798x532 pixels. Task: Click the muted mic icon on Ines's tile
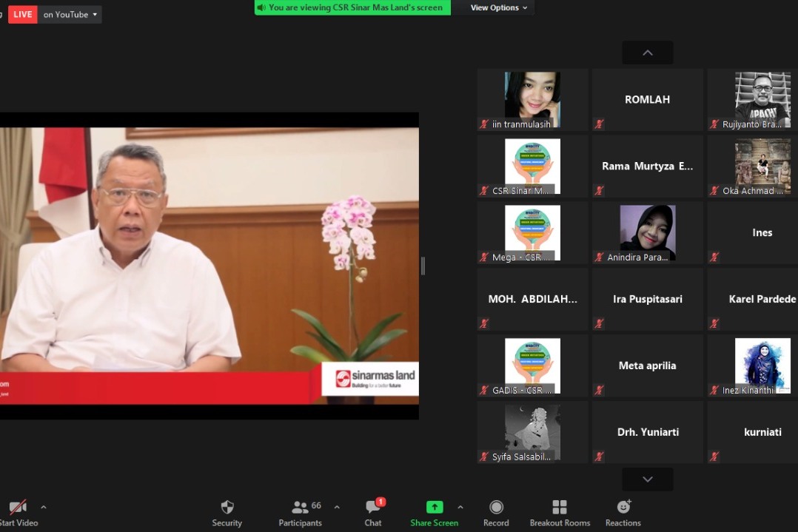pos(714,257)
